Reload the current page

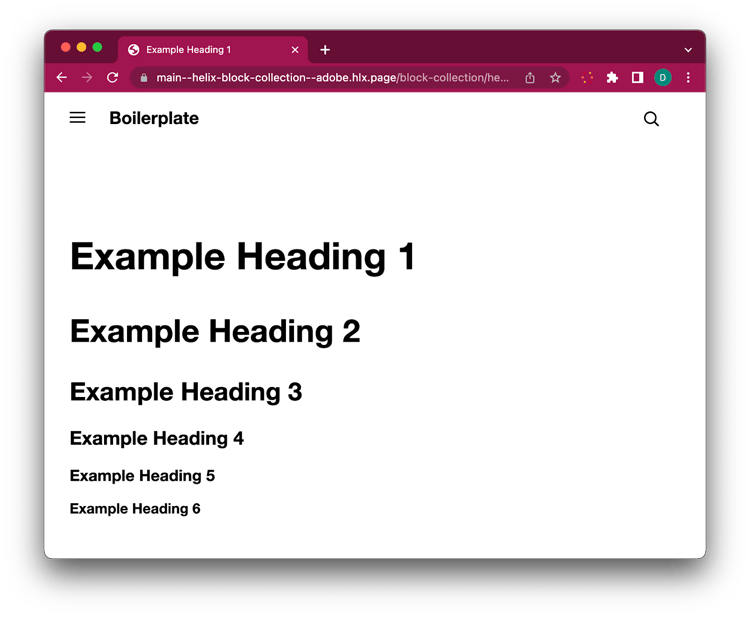(113, 78)
